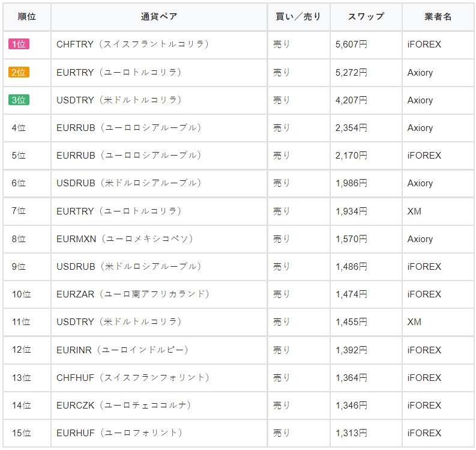Click the 買い／売り column header

pos(298,17)
